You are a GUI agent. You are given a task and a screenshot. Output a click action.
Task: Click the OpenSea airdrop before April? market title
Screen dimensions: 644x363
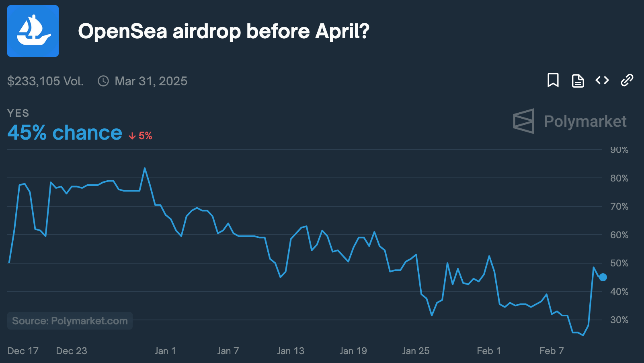tap(224, 31)
